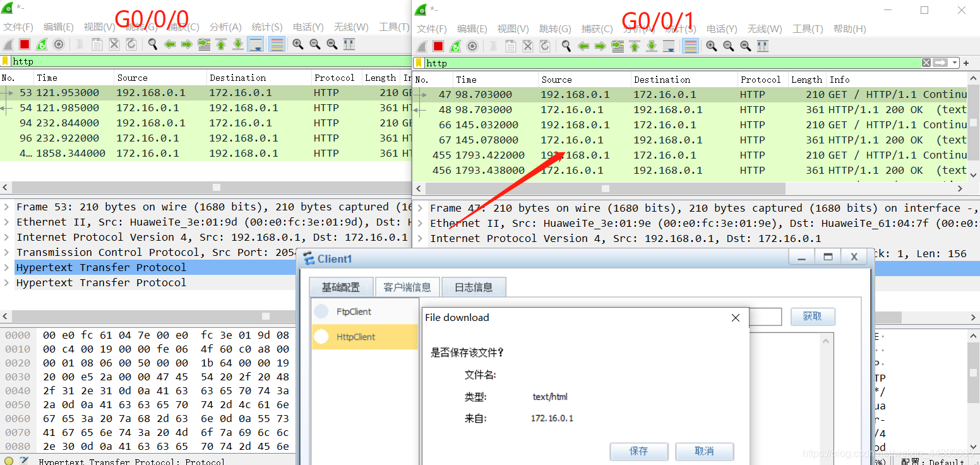Save capture file icon in G0/0/0 window
The image size is (980, 465).
(97, 44)
